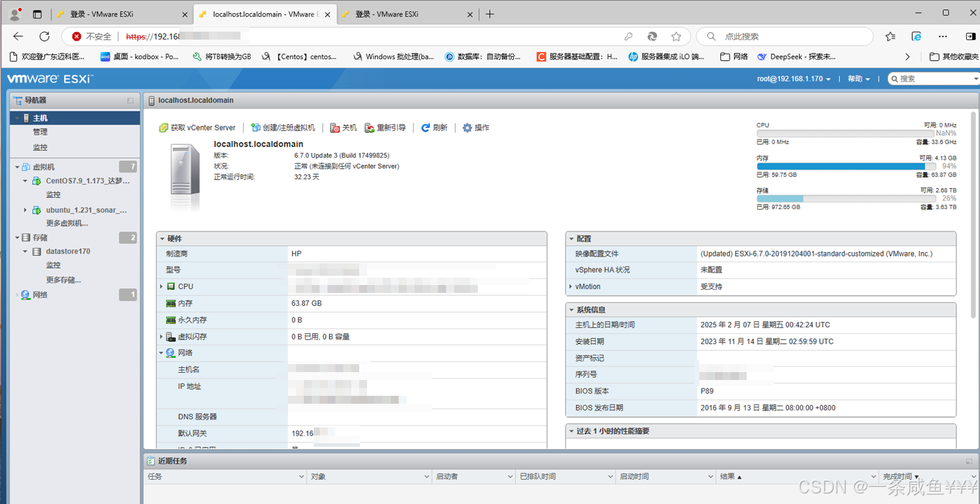Open the IE mode icon in browser toolbar
Viewport: 980px width, 504px height.
pos(916,36)
